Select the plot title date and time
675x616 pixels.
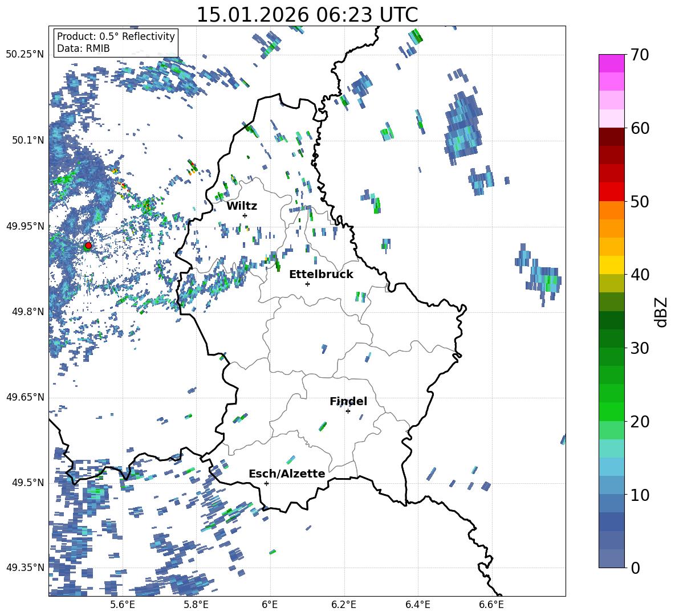pos(307,15)
